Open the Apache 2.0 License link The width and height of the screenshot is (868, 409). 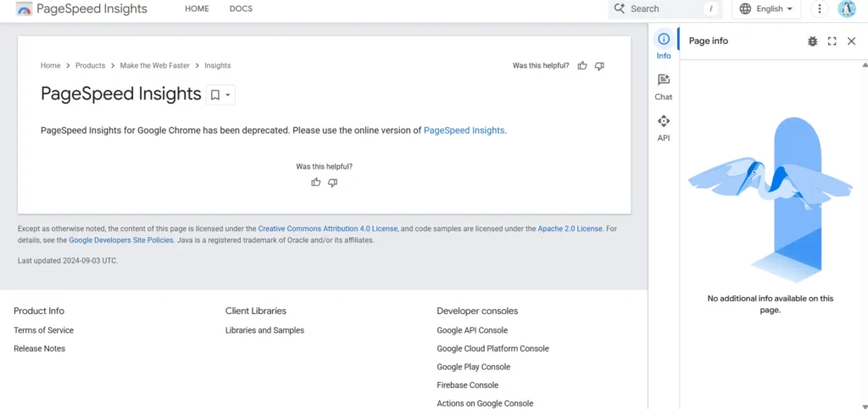pos(570,229)
